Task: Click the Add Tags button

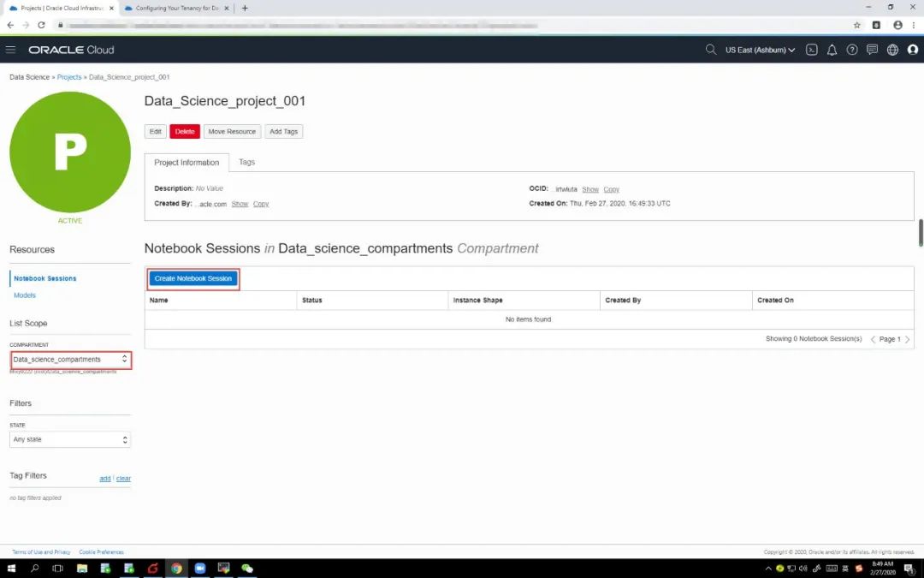Action: click(283, 132)
